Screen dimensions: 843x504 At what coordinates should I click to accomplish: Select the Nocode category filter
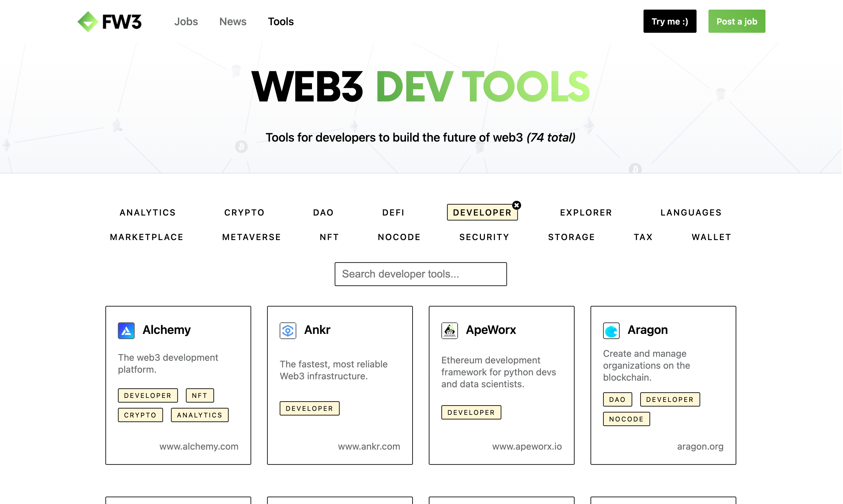click(x=399, y=237)
